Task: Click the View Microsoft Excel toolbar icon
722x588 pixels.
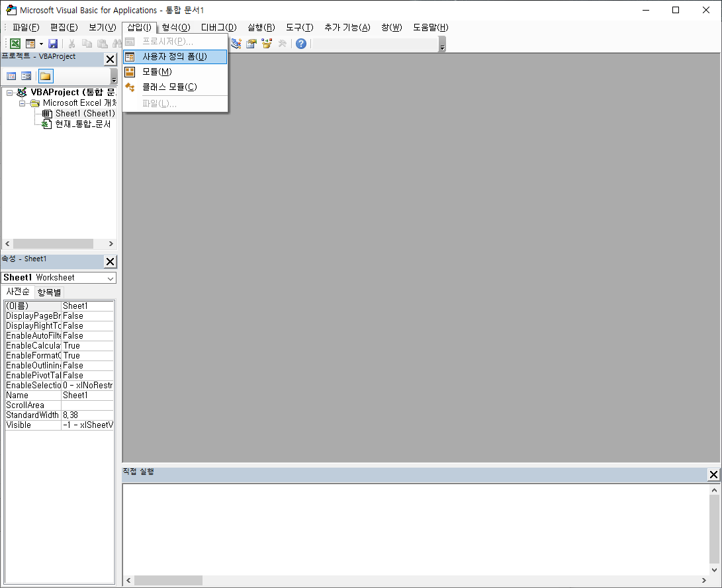Action: (15, 44)
